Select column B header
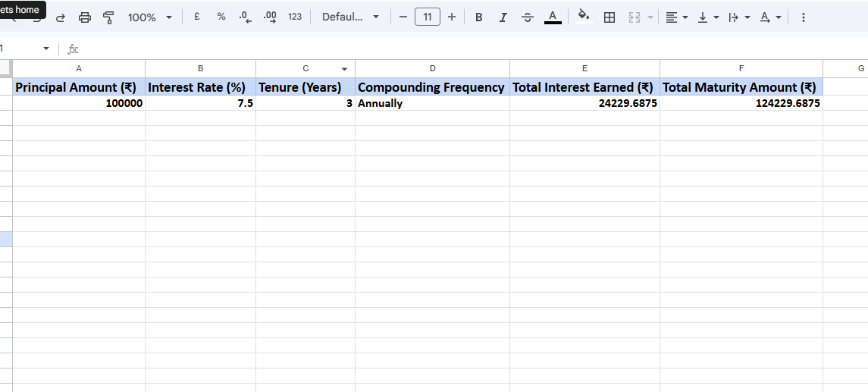The width and height of the screenshot is (868, 392). click(200, 69)
